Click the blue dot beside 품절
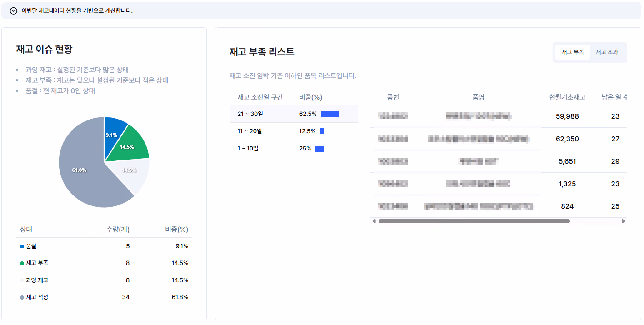 coord(22,246)
